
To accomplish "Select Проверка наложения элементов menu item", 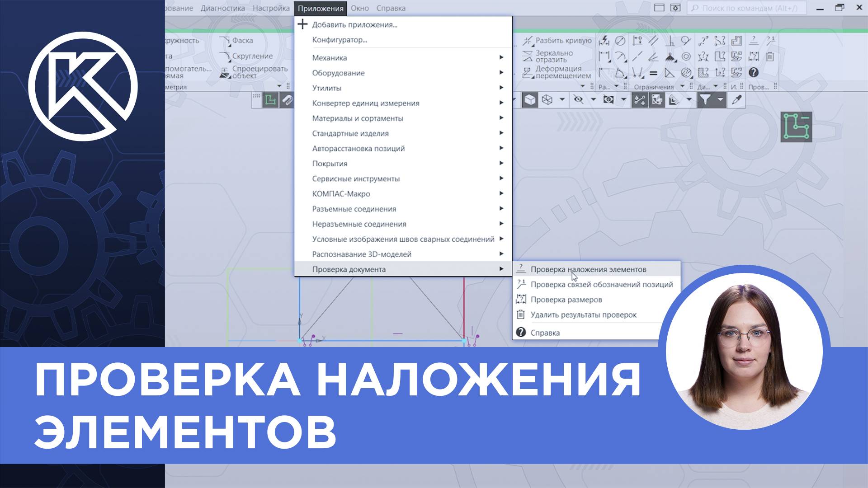I will point(588,269).
